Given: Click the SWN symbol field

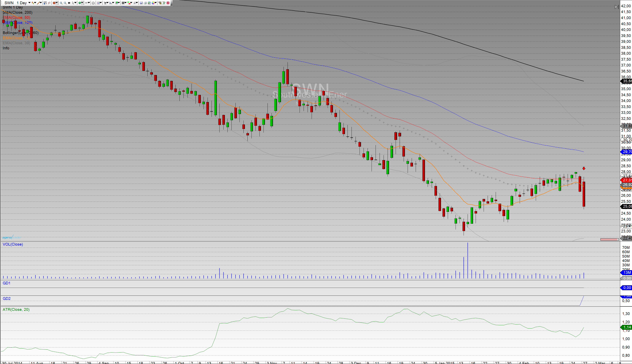Looking at the screenshot, I should point(9,3).
